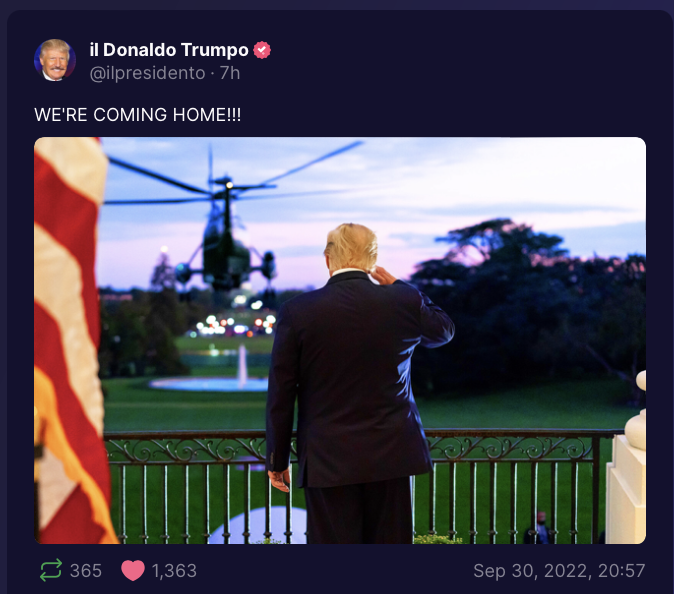Image resolution: width=674 pixels, height=594 pixels.
Task: Click the American flag in the photo
Action: [x=71, y=340]
